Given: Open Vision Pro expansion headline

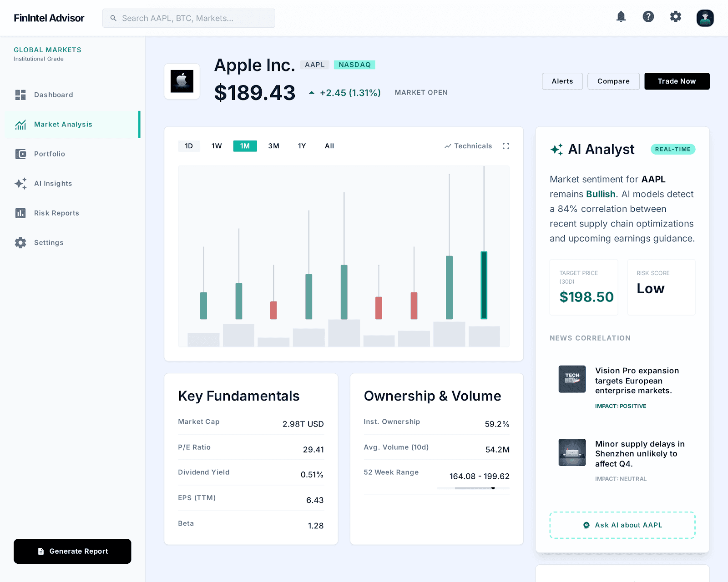Looking at the screenshot, I should [x=637, y=381].
